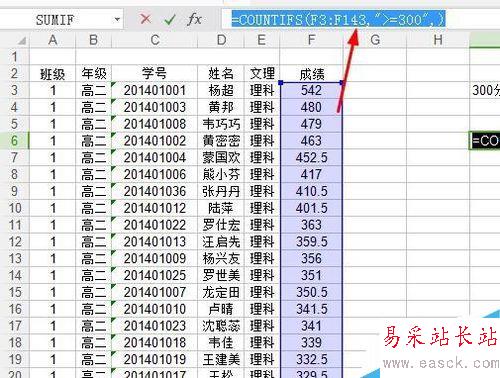This screenshot has height=378, width=500.
Task: Click the 姓名 header cell
Action: [221, 73]
